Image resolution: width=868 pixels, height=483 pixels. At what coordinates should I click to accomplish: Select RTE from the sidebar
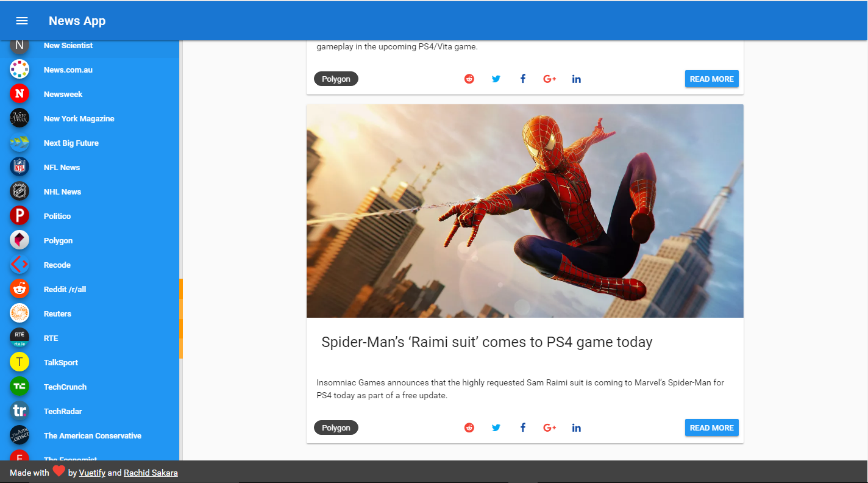click(90, 338)
